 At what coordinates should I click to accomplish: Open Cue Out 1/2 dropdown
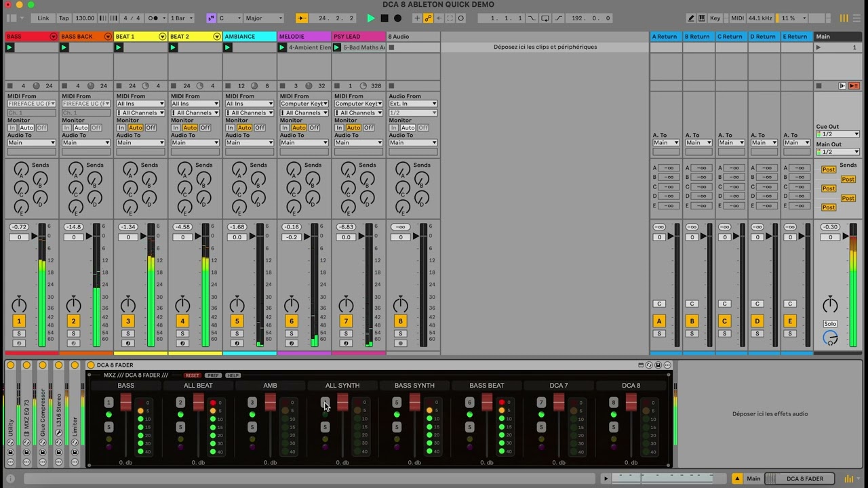pos(838,134)
